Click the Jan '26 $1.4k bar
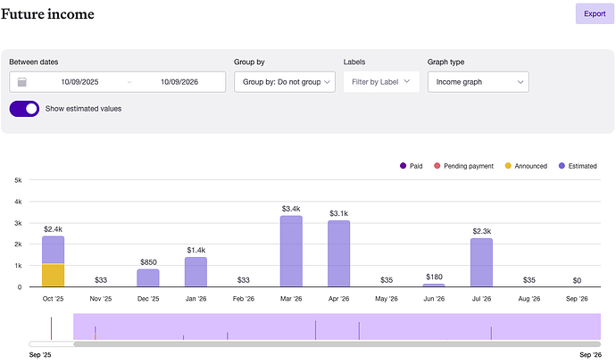616x364 pixels. point(196,272)
